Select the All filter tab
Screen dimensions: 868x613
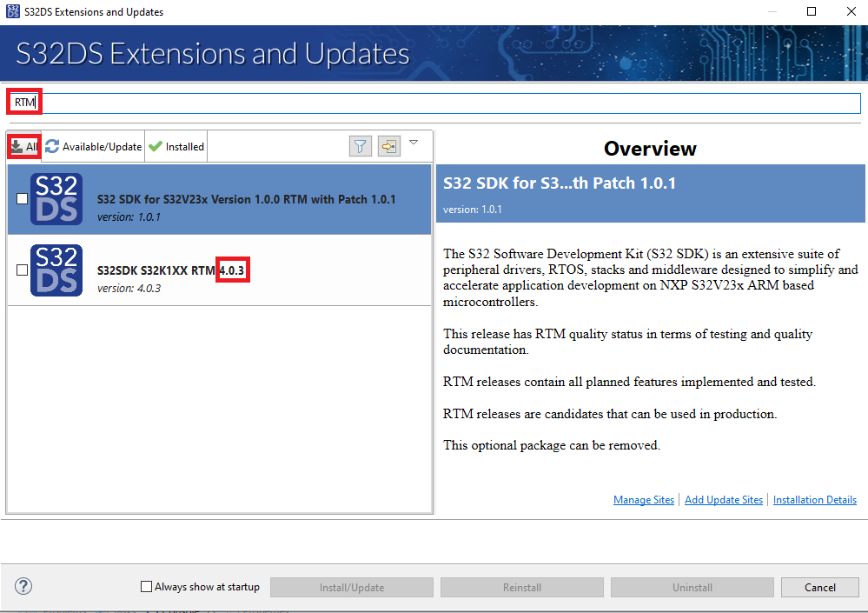click(23, 145)
